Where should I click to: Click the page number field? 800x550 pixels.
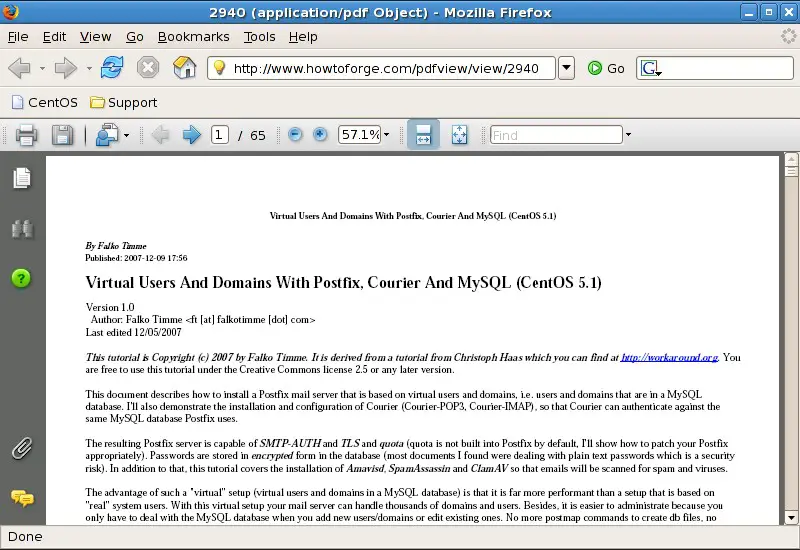[x=219, y=135]
